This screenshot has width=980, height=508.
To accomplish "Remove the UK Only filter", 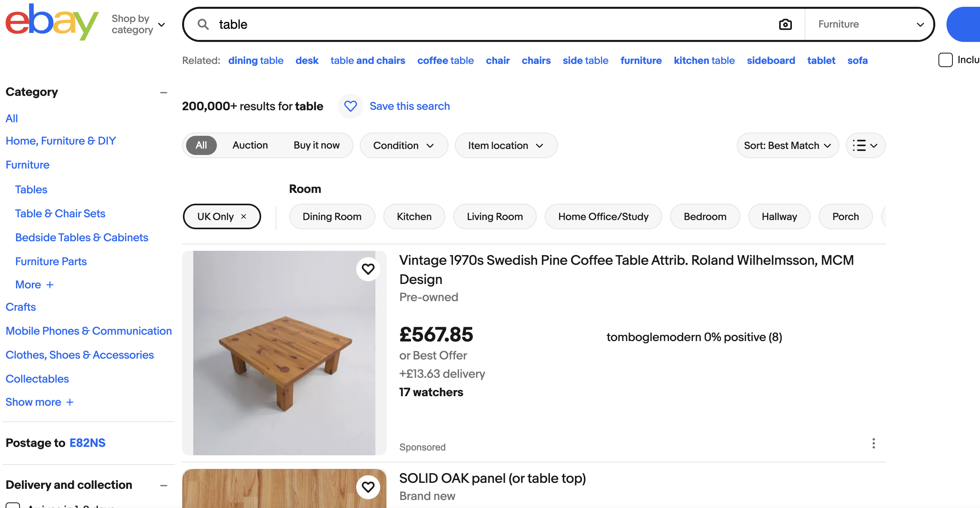I will coord(244,216).
